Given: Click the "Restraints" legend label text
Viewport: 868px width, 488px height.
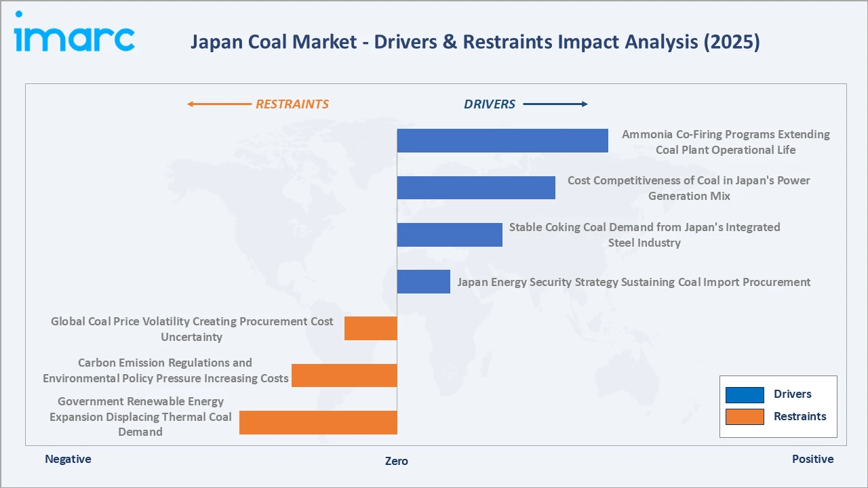Looking at the screenshot, I should [x=800, y=417].
